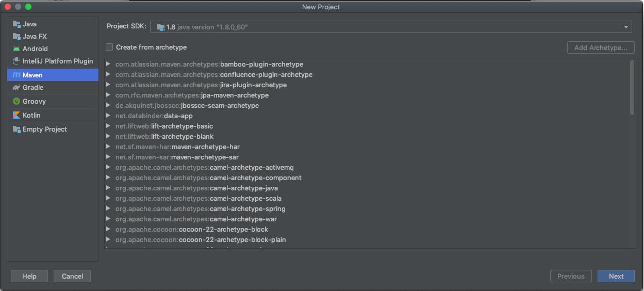Select the Maven item in the sidebar
The image size is (644, 291).
53,75
